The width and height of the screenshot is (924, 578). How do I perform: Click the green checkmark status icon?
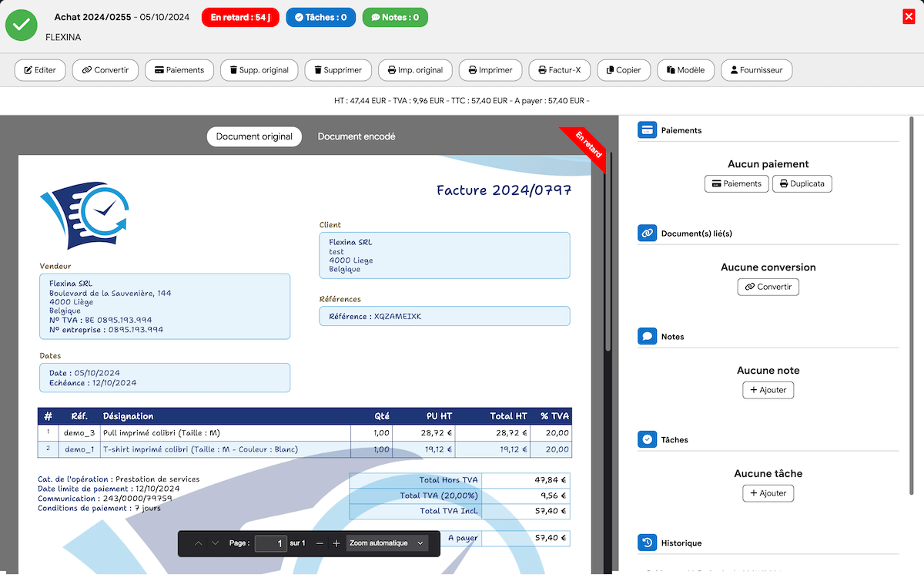point(21,25)
